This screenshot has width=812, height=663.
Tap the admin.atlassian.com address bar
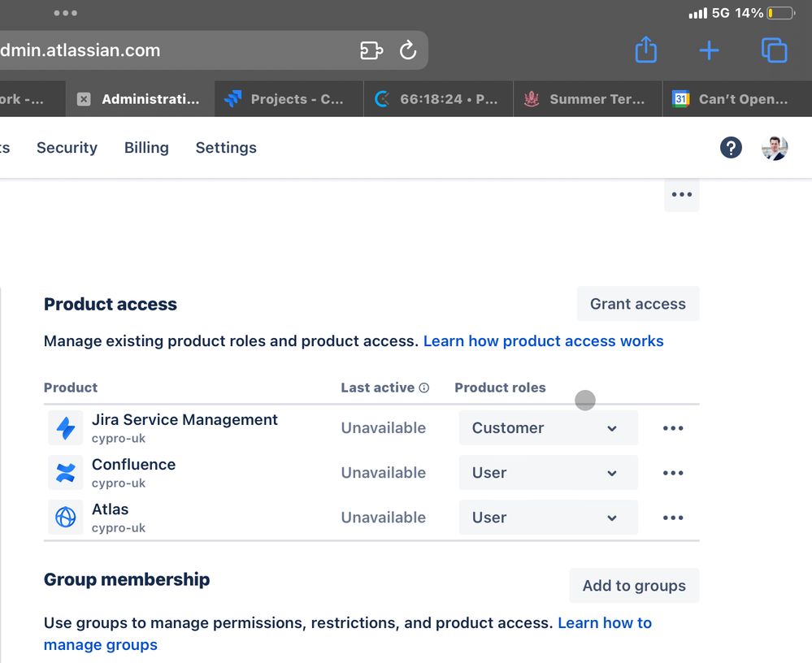[212, 50]
